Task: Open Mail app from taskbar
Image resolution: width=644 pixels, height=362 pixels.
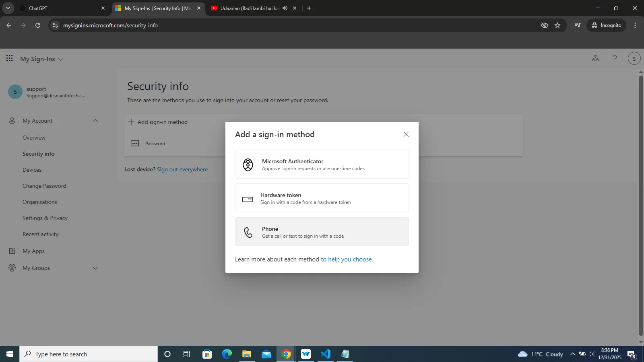Action: click(266, 354)
